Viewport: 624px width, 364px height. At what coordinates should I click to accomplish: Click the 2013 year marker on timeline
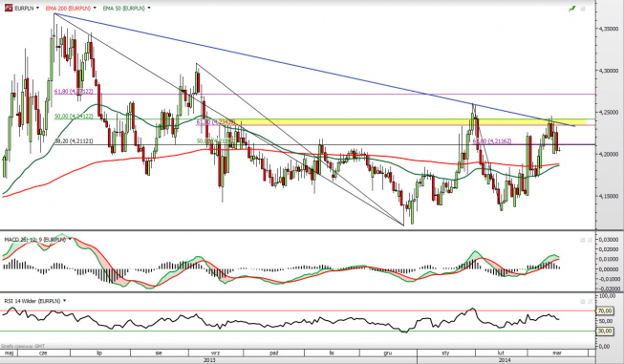pyautogui.click(x=209, y=360)
